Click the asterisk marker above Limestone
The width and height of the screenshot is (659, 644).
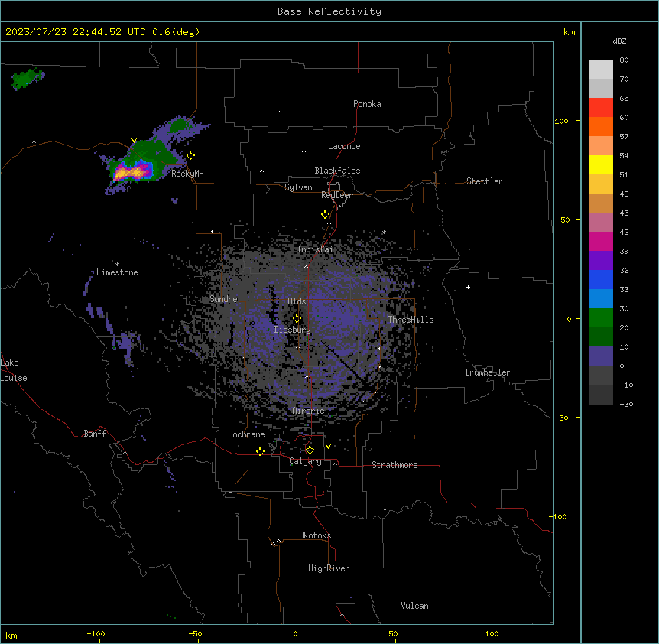point(117,265)
